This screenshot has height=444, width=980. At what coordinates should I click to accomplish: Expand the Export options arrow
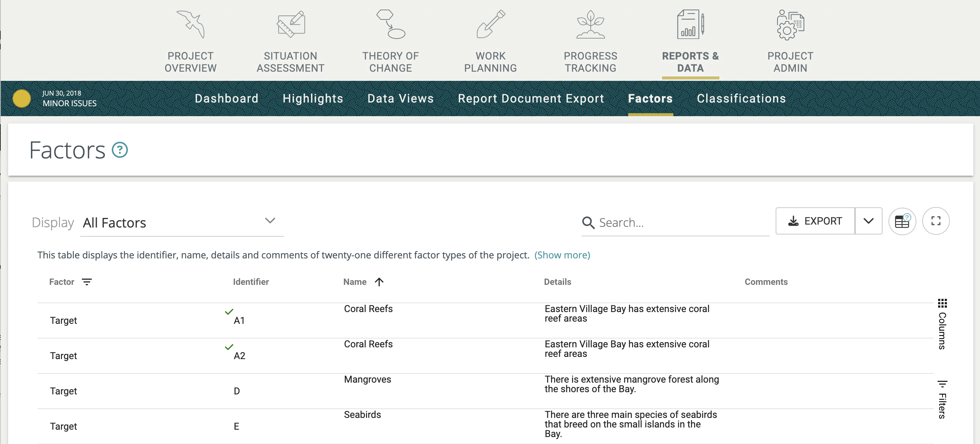pos(868,221)
